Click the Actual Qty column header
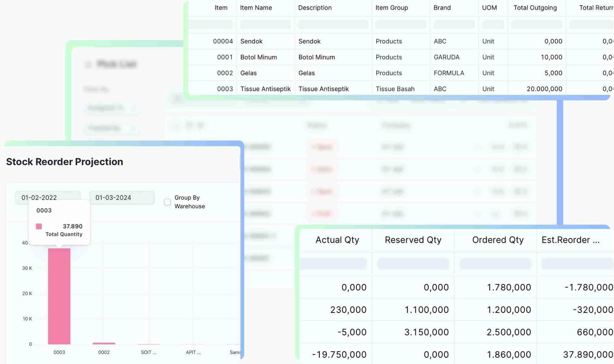The width and height of the screenshot is (614, 364). click(337, 240)
